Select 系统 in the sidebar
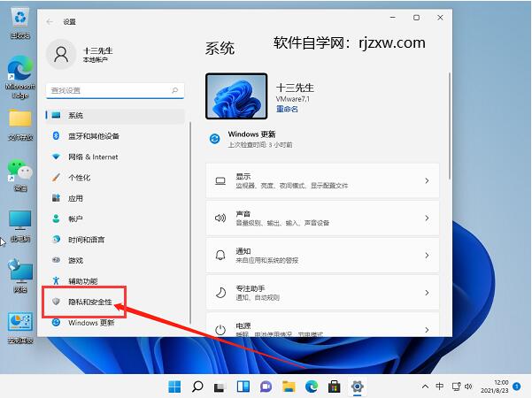 tap(115, 115)
